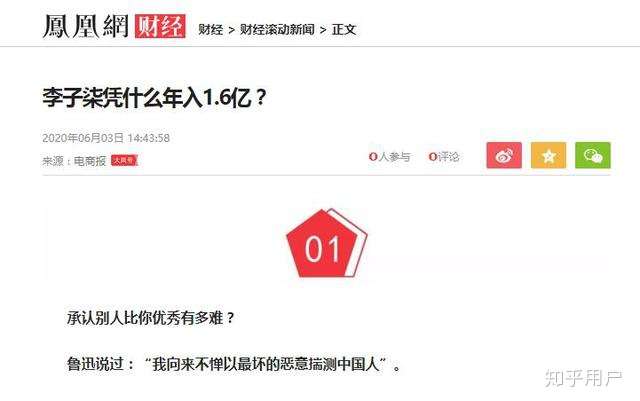
Task: Click the 知乎用户 watermark
Action: (x=584, y=378)
